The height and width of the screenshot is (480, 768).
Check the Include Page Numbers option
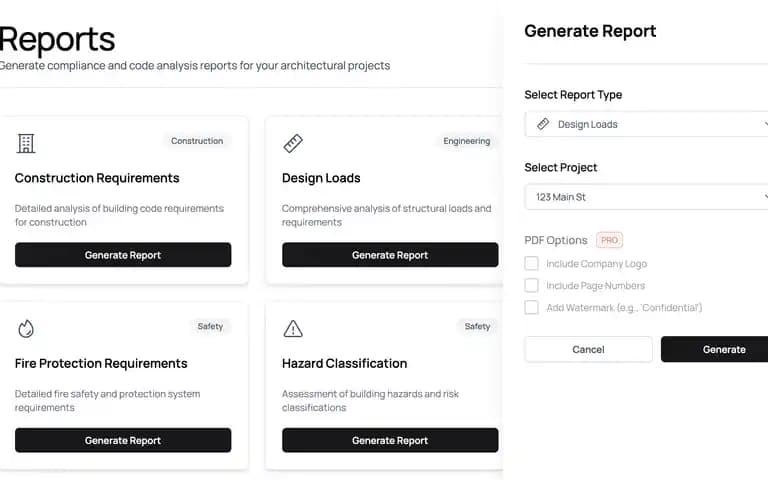pyautogui.click(x=531, y=286)
